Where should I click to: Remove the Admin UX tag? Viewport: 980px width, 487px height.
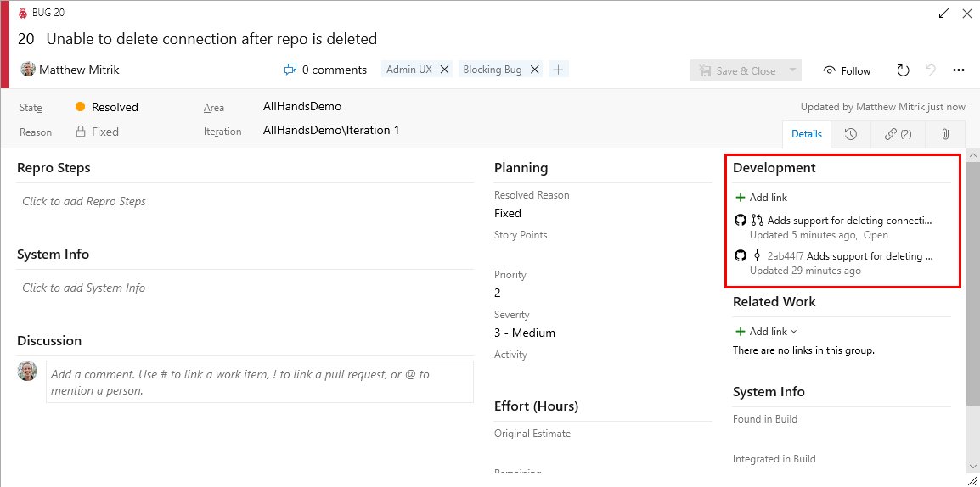444,70
